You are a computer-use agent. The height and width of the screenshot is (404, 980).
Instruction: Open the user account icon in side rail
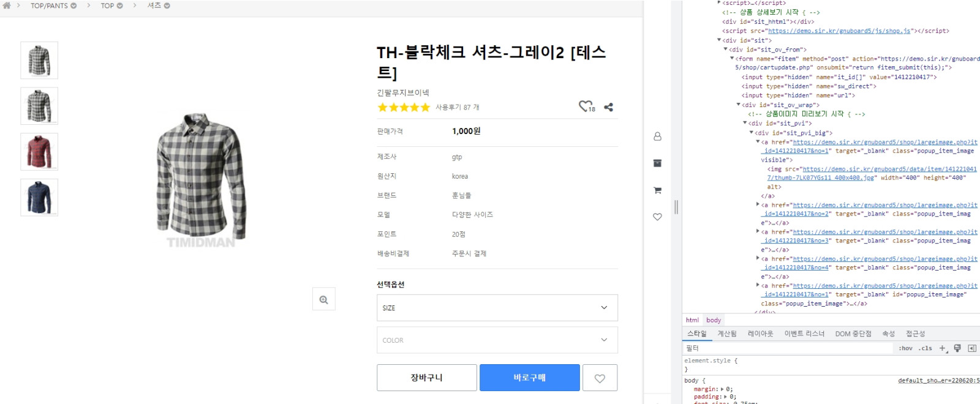[x=657, y=137]
